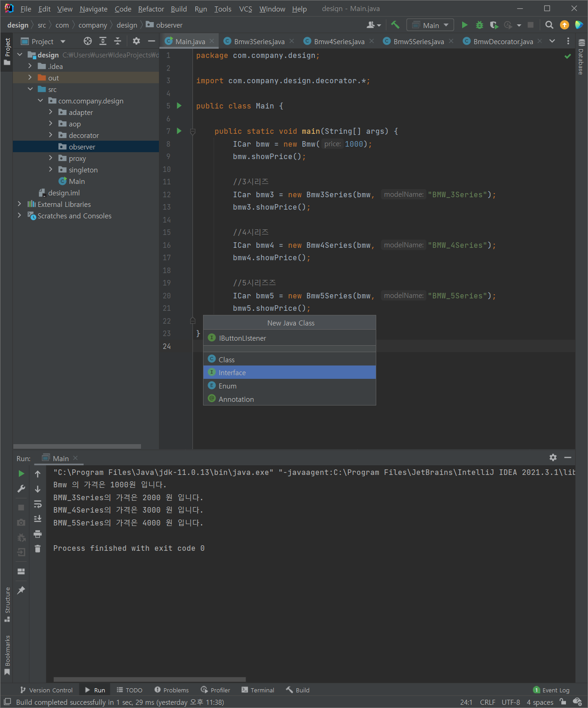Show hidden editor tabs dropdown chevron

coord(552,41)
